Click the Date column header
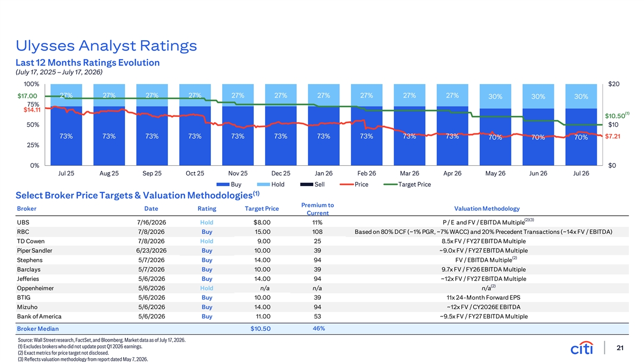 tap(151, 208)
